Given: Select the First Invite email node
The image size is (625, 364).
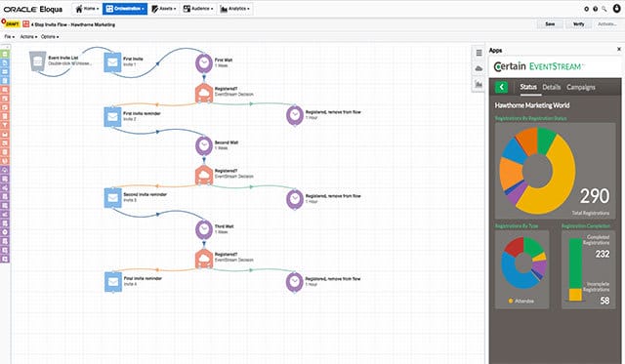Looking at the screenshot, I should click(113, 62).
